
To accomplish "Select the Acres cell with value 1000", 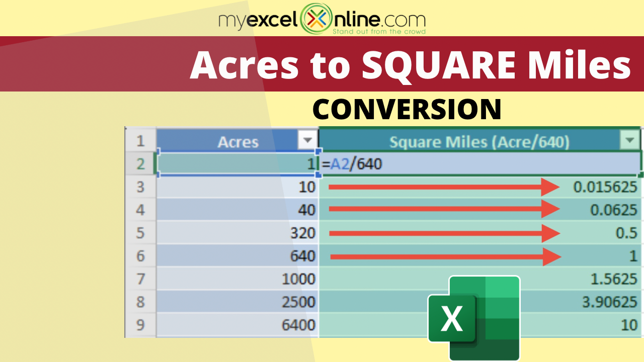I will point(237,279).
